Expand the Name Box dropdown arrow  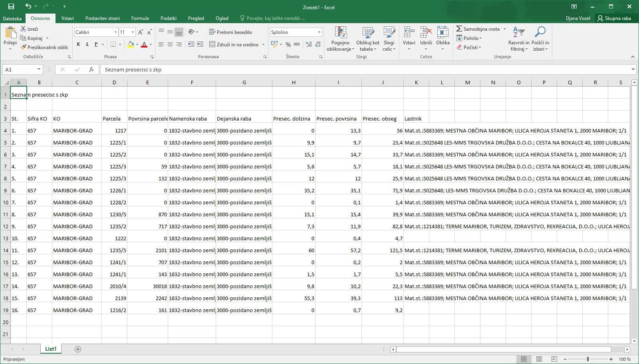coord(39,69)
